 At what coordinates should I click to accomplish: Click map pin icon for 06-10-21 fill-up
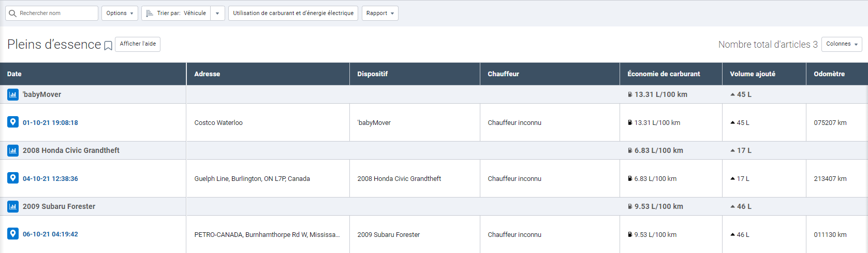[13, 234]
